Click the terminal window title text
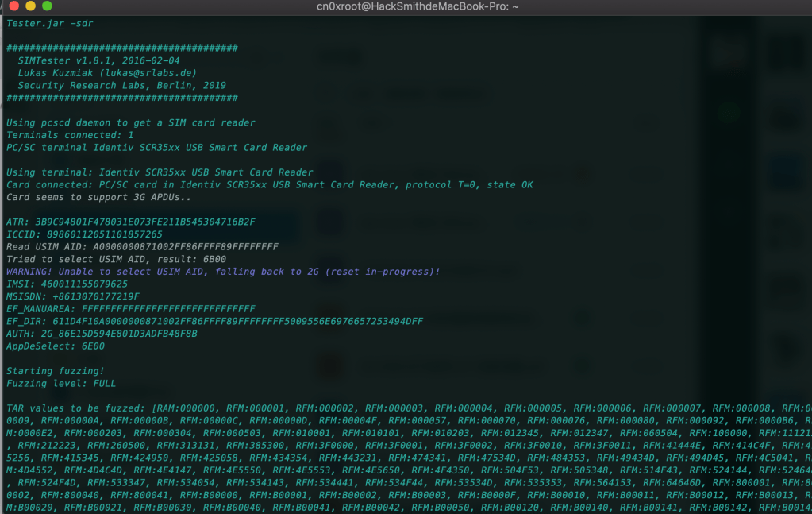The image size is (812, 514). coord(406,6)
